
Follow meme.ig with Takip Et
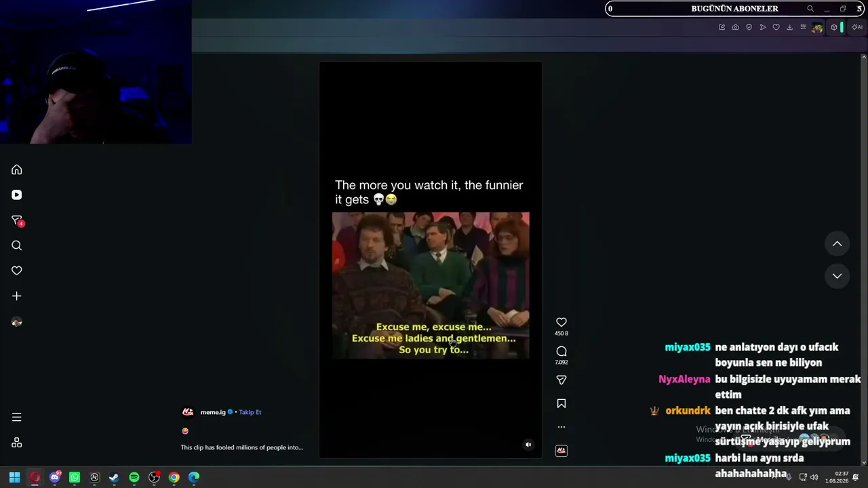[x=250, y=412]
